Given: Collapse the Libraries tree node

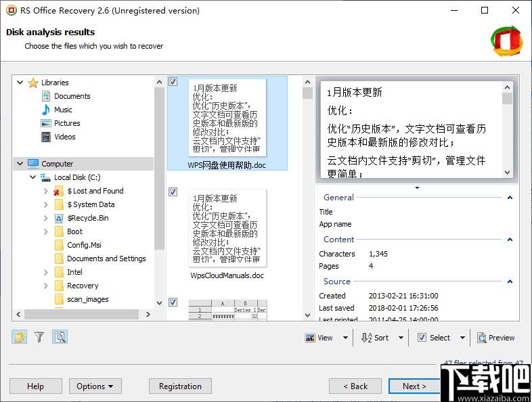Looking at the screenshot, I should coord(20,83).
